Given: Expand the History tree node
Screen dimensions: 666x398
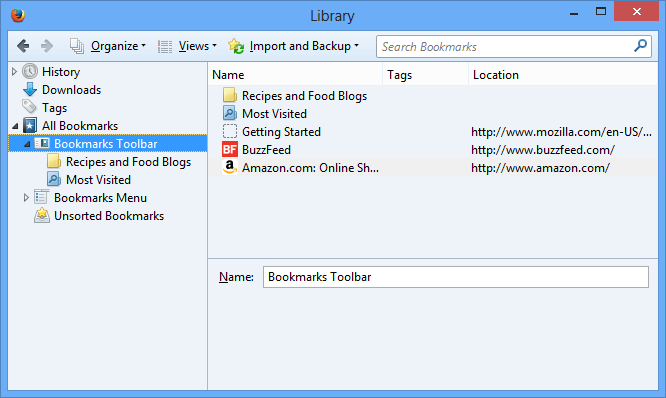Looking at the screenshot, I should 14,71.
